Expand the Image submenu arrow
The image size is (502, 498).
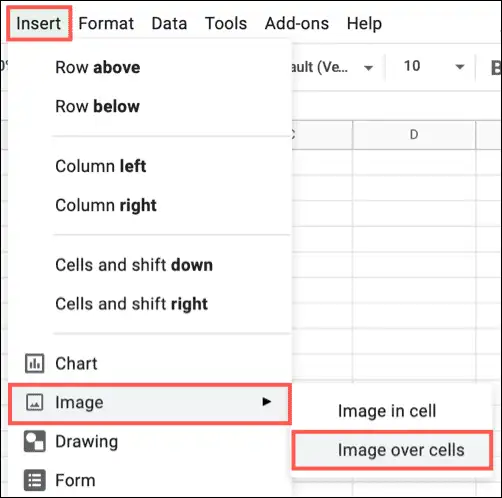266,402
